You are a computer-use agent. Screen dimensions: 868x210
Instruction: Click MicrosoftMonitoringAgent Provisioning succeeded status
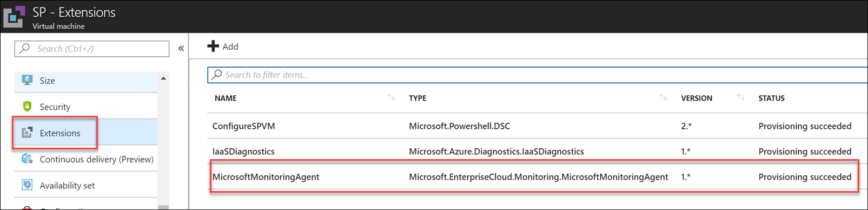[x=805, y=176]
